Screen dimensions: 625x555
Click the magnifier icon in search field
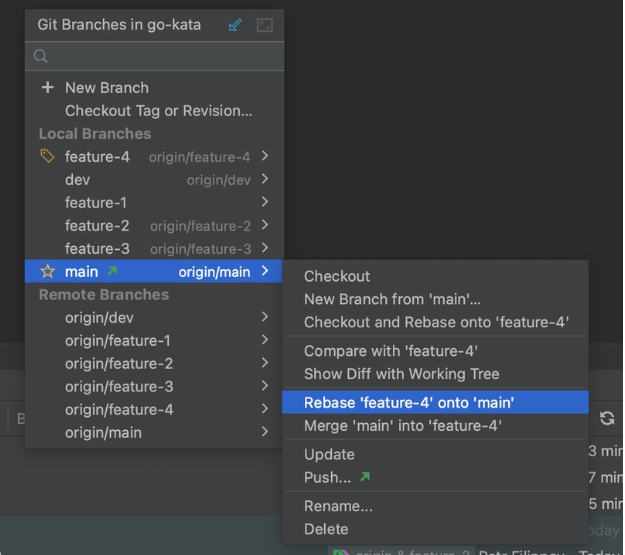click(41, 57)
